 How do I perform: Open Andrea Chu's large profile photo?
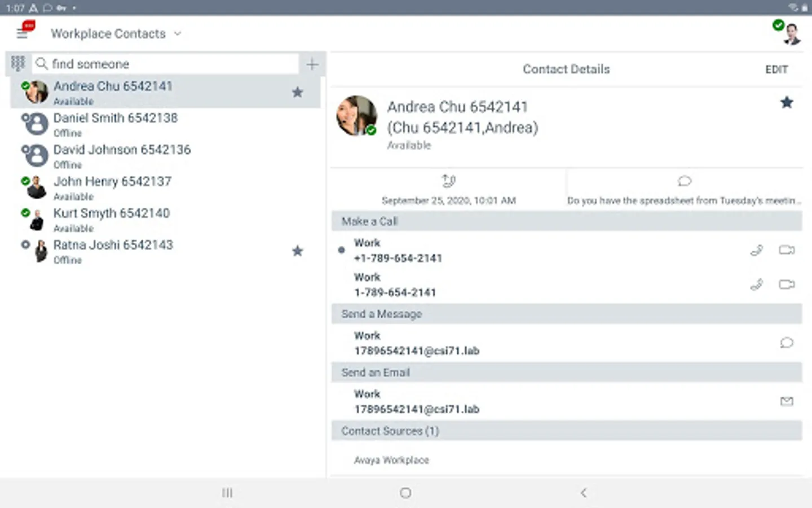(356, 116)
